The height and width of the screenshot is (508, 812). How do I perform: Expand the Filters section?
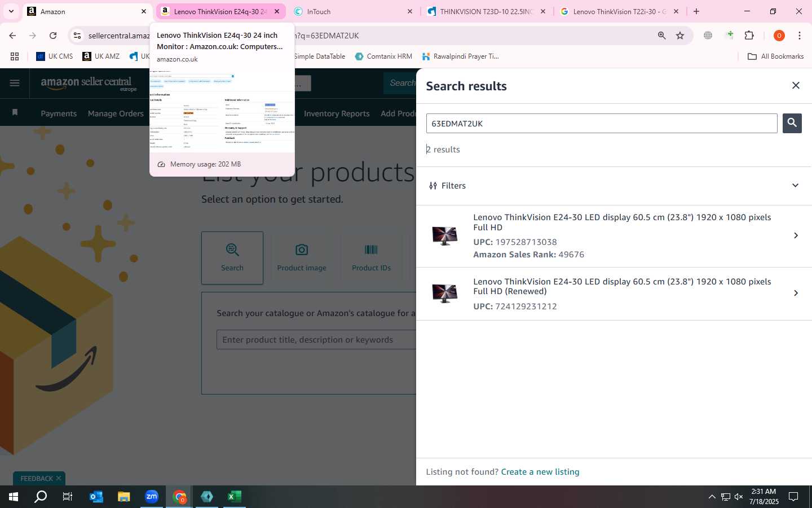coord(795,186)
